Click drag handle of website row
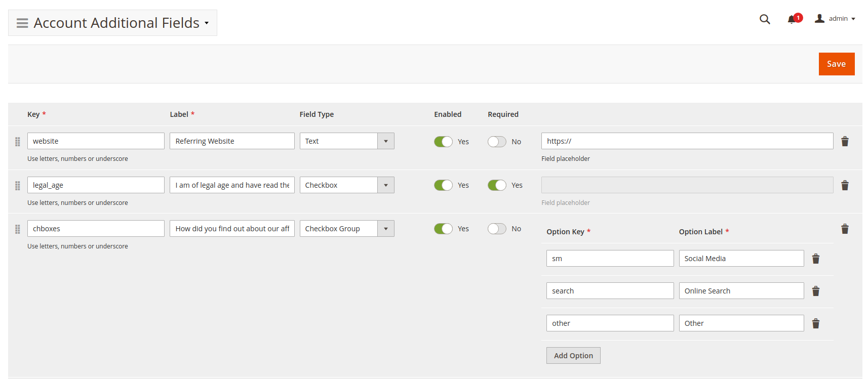The height and width of the screenshot is (379, 868). tap(18, 142)
